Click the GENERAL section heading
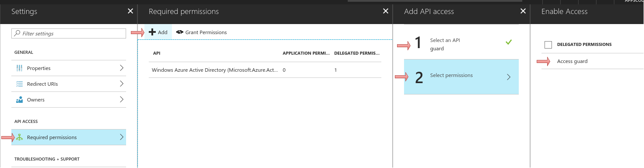 click(24, 52)
